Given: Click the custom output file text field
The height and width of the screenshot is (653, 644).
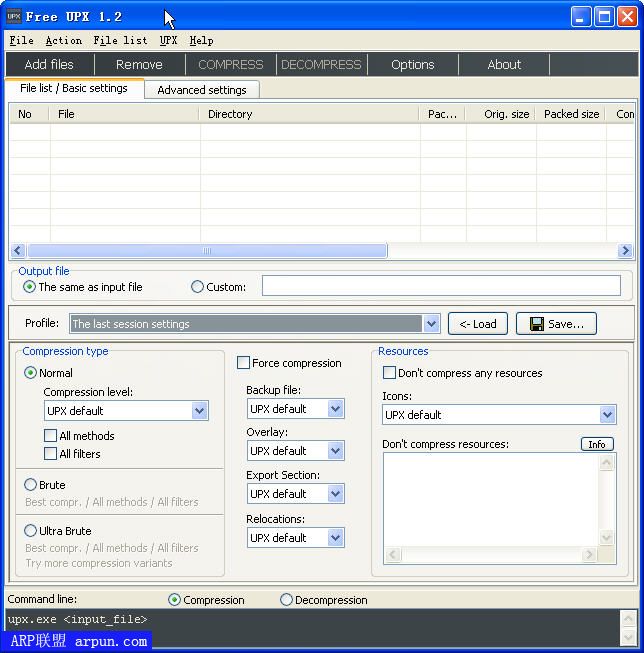Looking at the screenshot, I should click(x=441, y=286).
